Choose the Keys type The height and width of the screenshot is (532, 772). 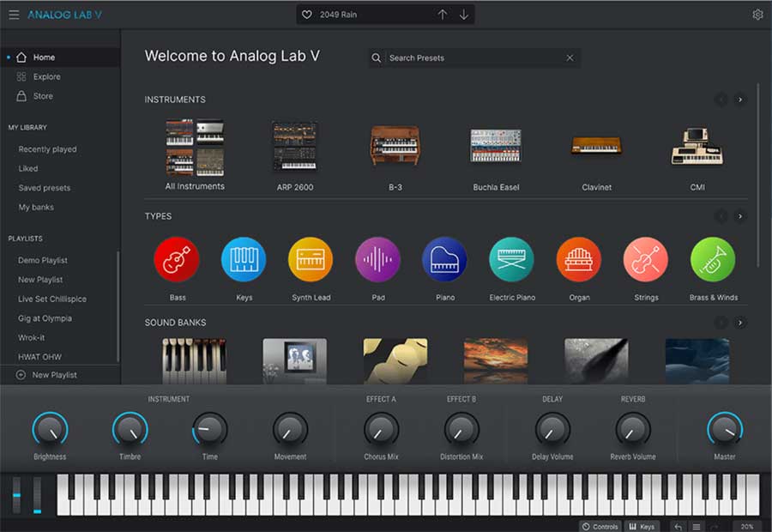point(244,260)
